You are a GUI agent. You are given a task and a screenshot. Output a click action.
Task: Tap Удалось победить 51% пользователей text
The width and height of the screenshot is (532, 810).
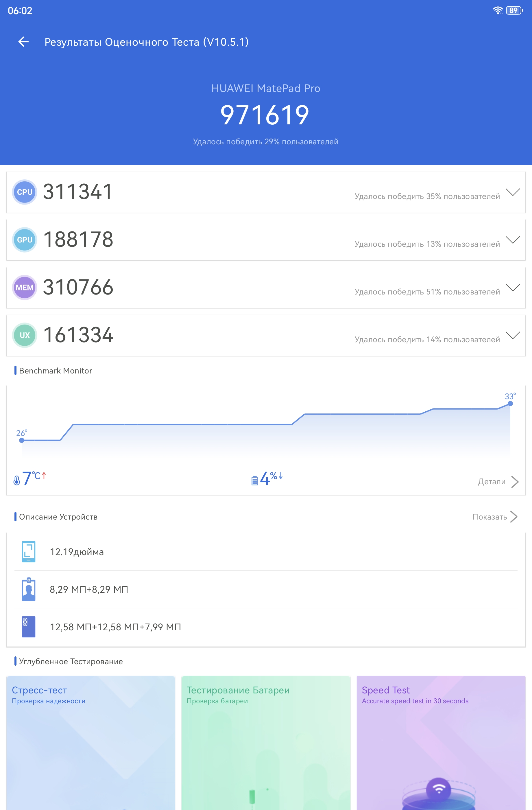pyautogui.click(x=427, y=292)
